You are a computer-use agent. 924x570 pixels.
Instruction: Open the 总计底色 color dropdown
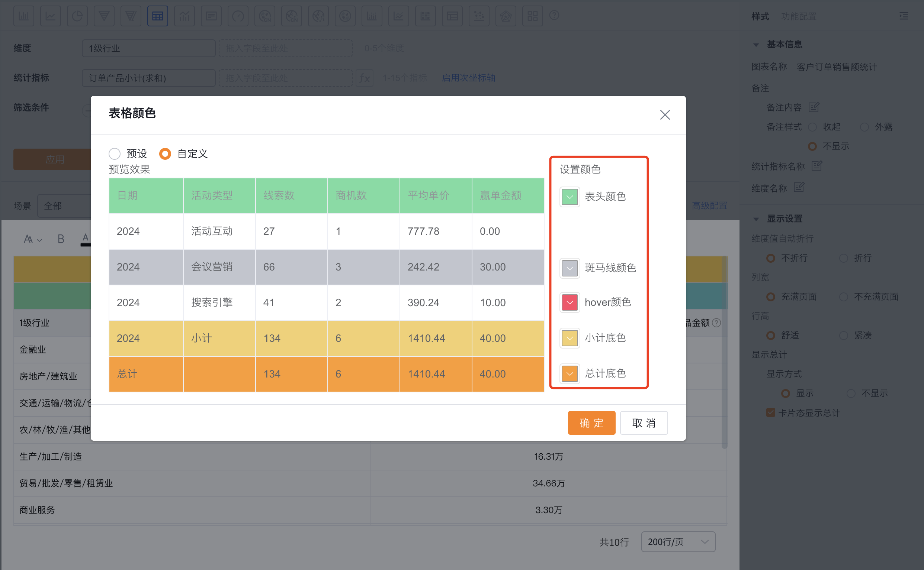tap(570, 373)
